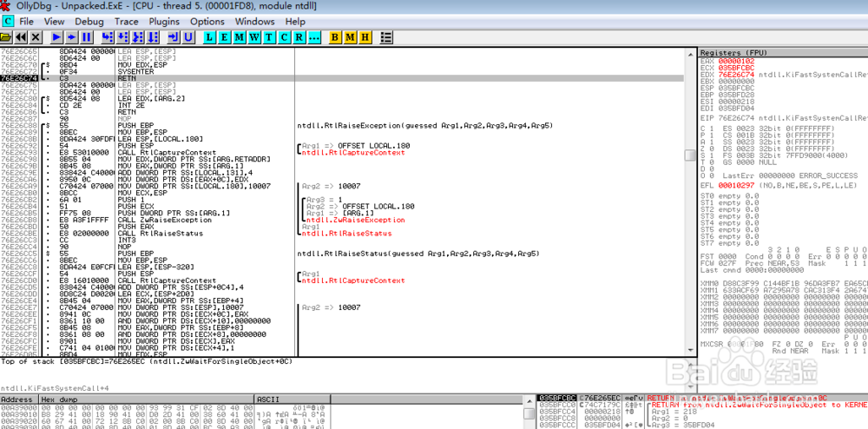This screenshot has height=429, width=868.
Task: Click the Close program X toolbar icon
Action: pos(36,37)
